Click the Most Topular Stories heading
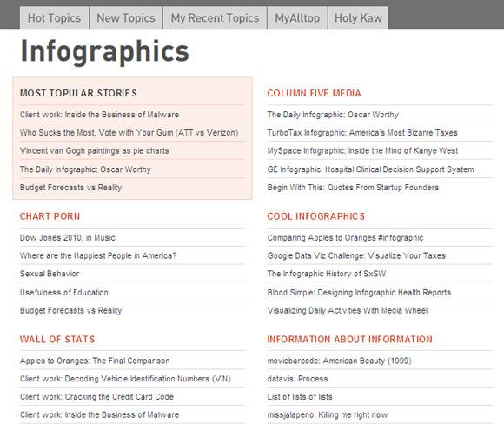 (78, 93)
